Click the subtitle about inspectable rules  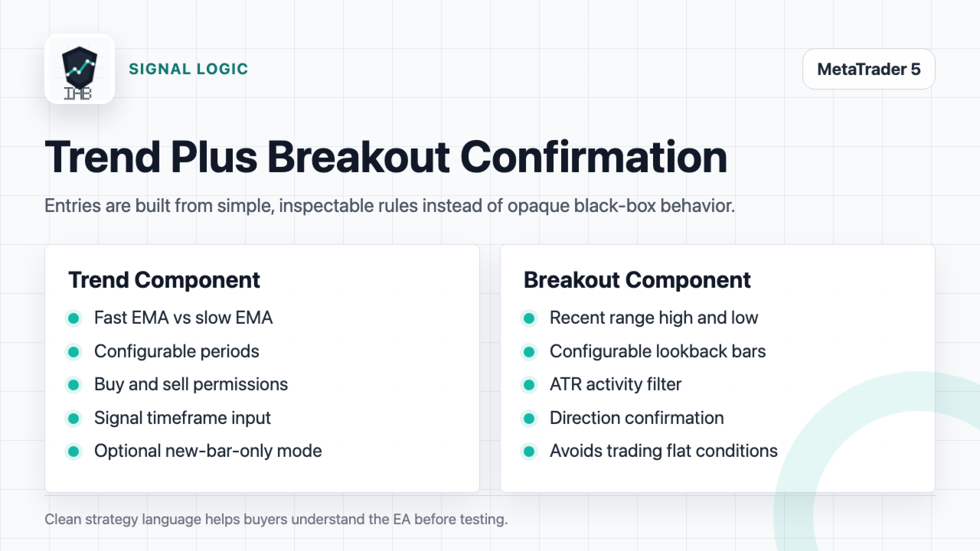(x=390, y=207)
